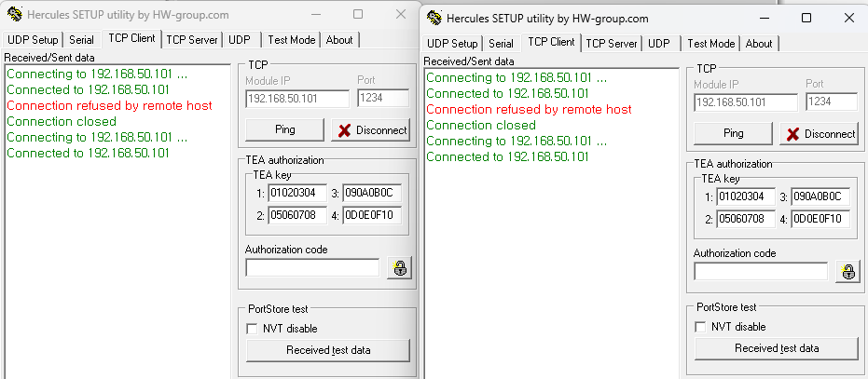This screenshot has width=868, height=379.
Task: Switch to TCP Server tab in left window
Action: (192, 40)
